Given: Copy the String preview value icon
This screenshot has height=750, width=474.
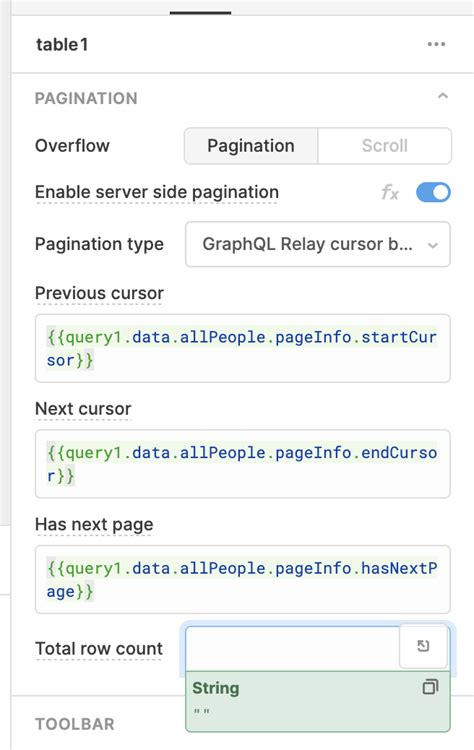Looking at the screenshot, I should pos(430,687).
